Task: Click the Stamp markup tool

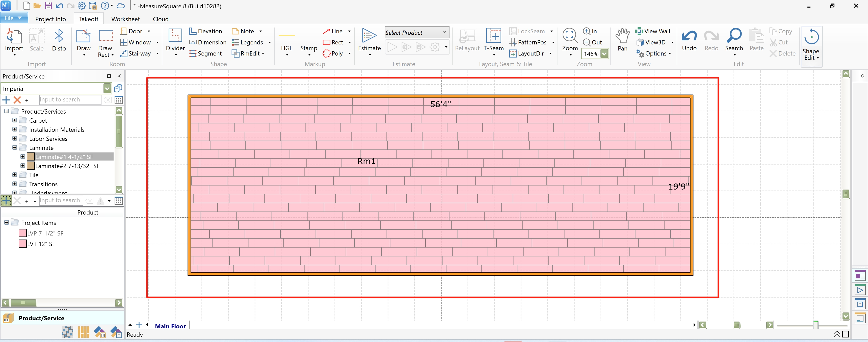Action: click(309, 48)
